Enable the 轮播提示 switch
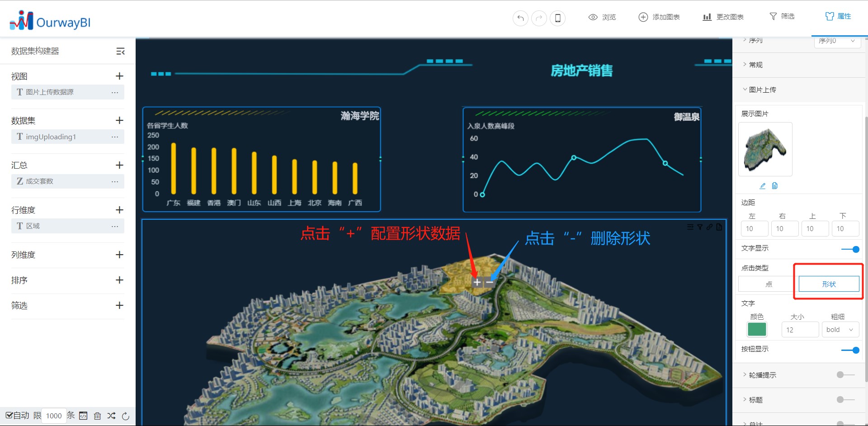868x426 pixels. (846, 375)
